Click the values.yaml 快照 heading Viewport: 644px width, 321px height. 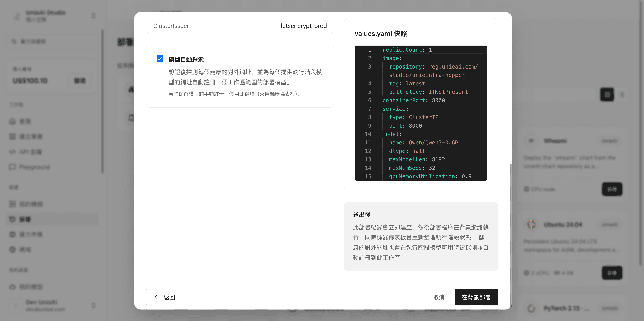coord(381,33)
